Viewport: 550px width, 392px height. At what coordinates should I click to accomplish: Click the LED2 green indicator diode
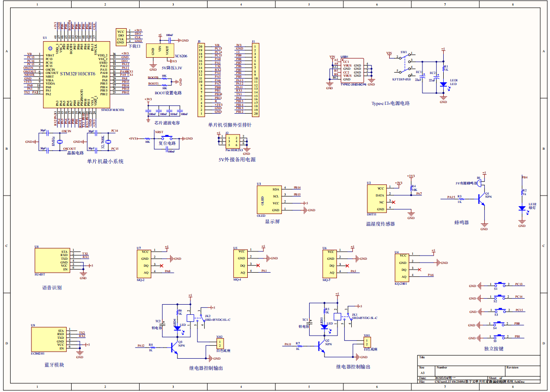click(522, 208)
